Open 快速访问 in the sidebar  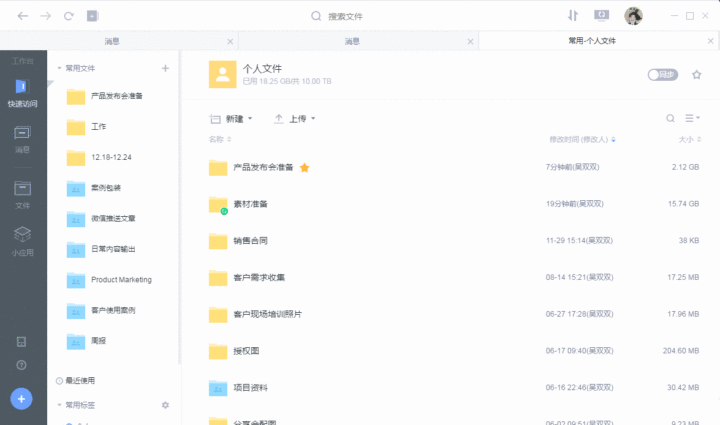coord(22,94)
